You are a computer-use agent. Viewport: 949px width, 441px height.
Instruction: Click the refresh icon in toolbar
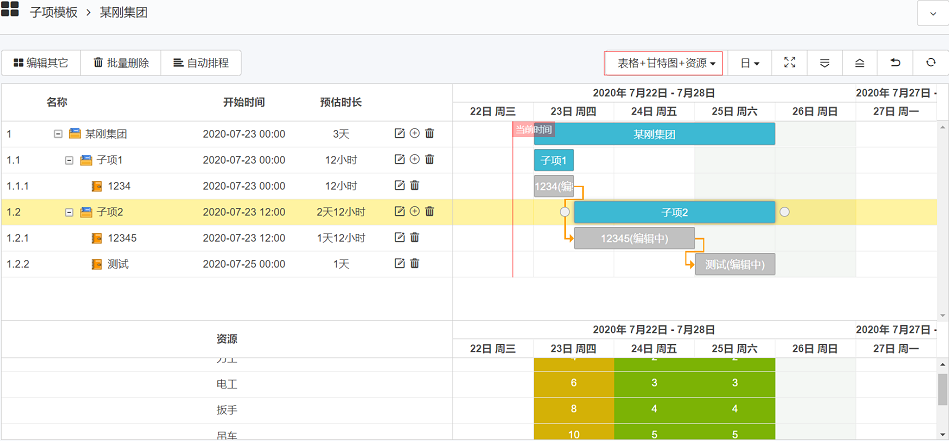click(930, 63)
